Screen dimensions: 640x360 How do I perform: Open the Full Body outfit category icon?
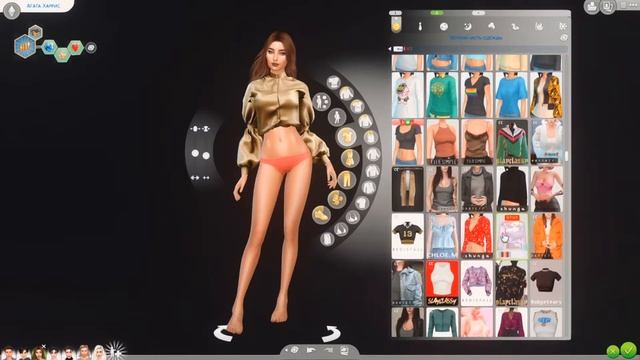pyautogui.click(x=350, y=158)
